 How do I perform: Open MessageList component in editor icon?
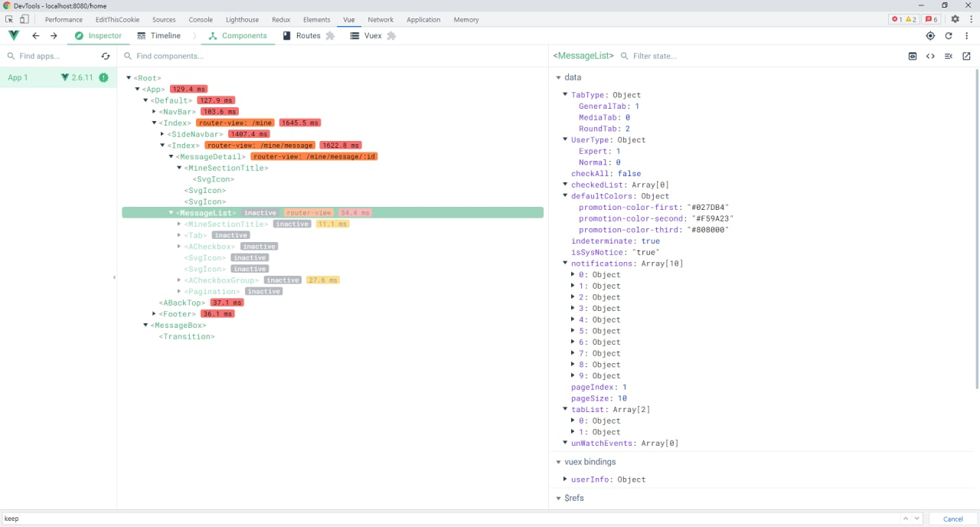pos(966,56)
